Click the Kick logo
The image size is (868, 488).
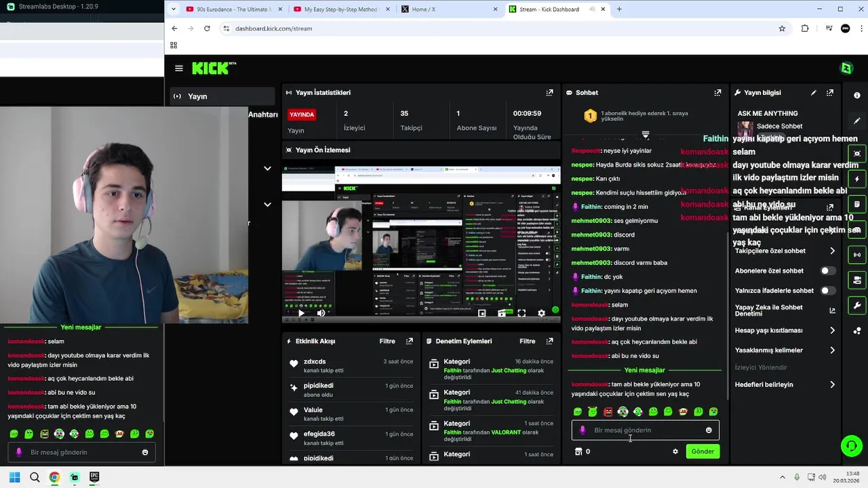(x=214, y=68)
